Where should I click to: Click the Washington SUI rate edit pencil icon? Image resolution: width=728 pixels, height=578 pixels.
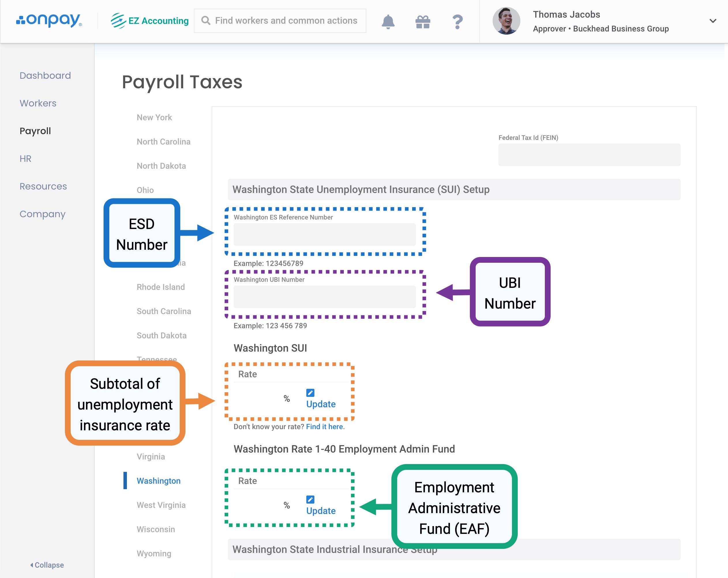(310, 393)
